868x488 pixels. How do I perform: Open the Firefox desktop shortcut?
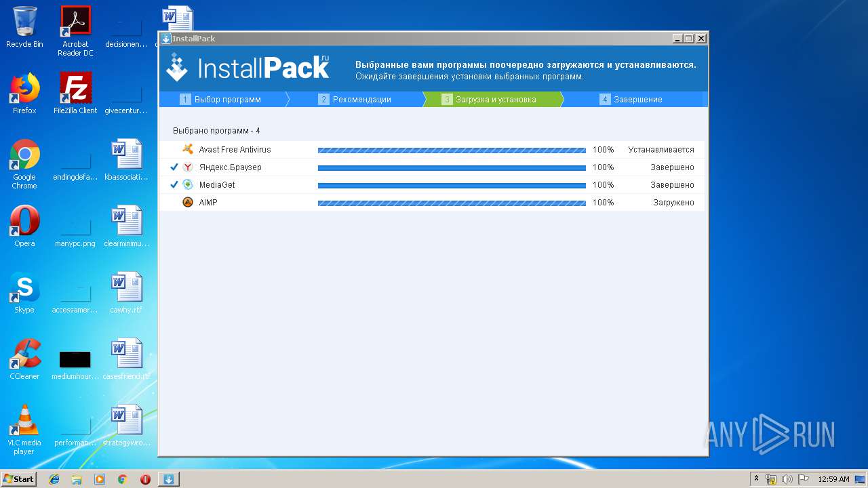(x=24, y=94)
